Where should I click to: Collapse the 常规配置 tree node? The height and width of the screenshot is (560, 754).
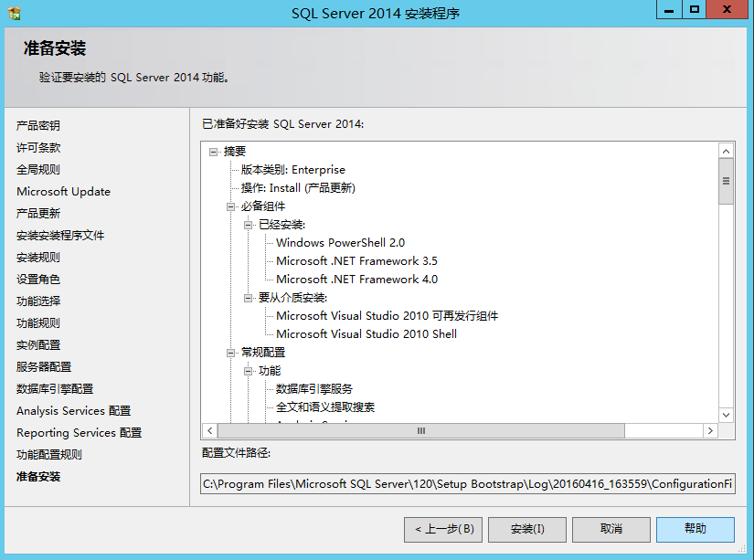(231, 353)
